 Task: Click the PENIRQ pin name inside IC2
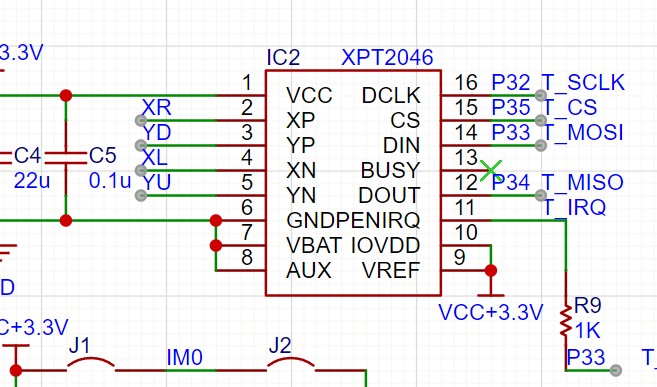click(x=378, y=220)
